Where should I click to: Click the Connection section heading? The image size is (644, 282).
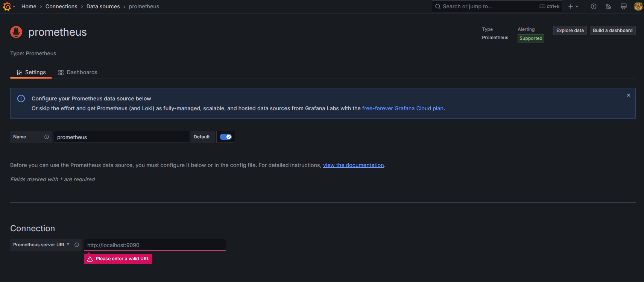(33, 228)
